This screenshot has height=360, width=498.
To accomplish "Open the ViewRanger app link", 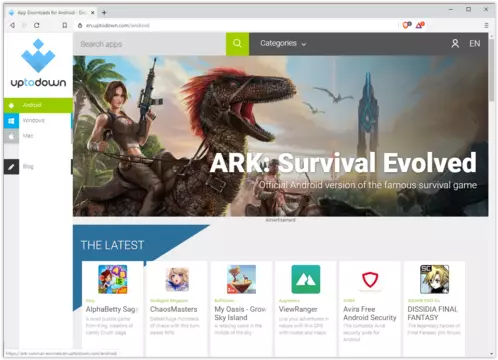I will [x=298, y=309].
